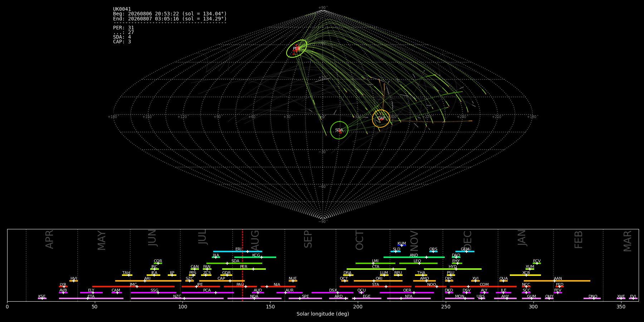Click the DEC month label
The image size is (644, 322).
pos(468,240)
